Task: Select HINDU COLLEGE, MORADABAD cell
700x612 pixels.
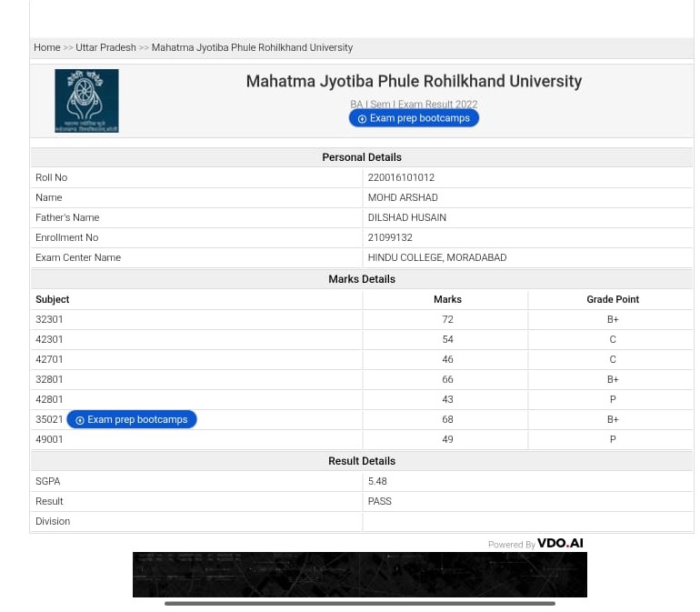Action: point(527,257)
